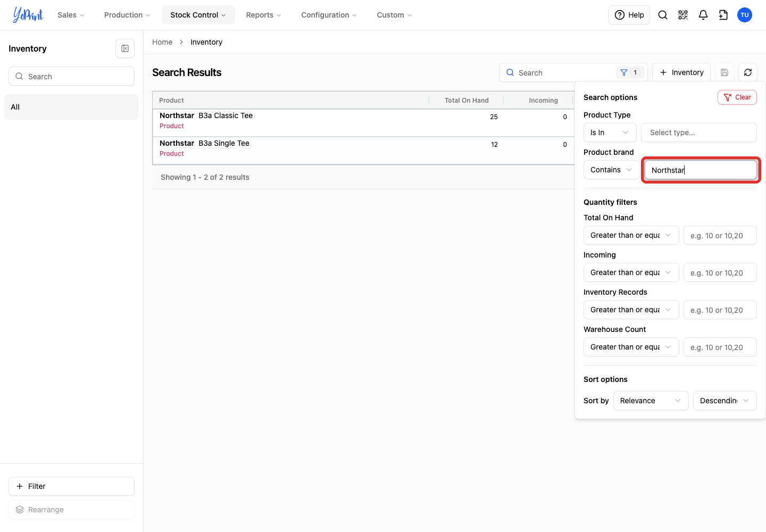Screen dimensions: 766x532
Task: Go to Home breadcrumb link
Action: coord(162,42)
